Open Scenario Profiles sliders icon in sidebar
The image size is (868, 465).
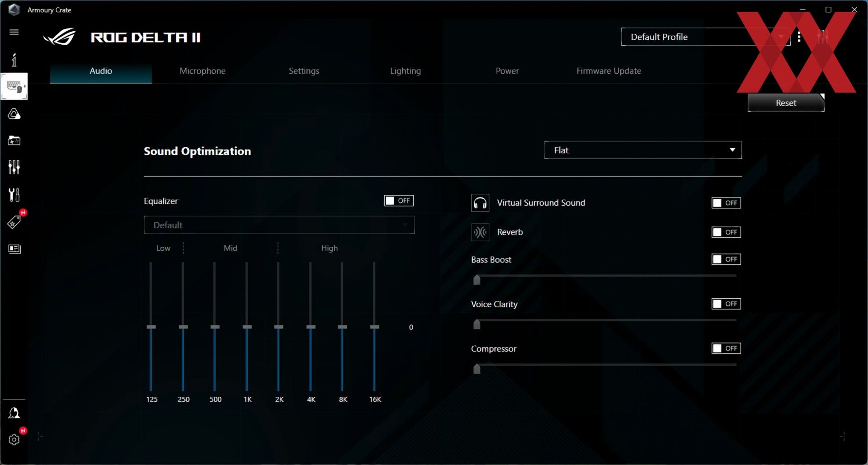14,167
